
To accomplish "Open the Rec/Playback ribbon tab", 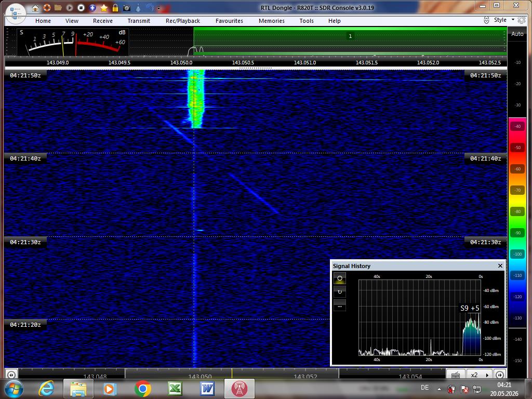I will [183, 21].
